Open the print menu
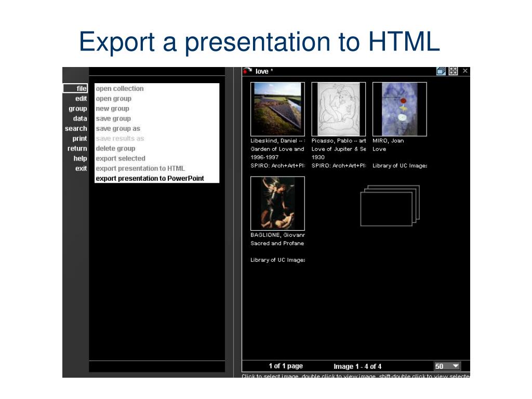This screenshot has height=399, width=532. (x=79, y=138)
